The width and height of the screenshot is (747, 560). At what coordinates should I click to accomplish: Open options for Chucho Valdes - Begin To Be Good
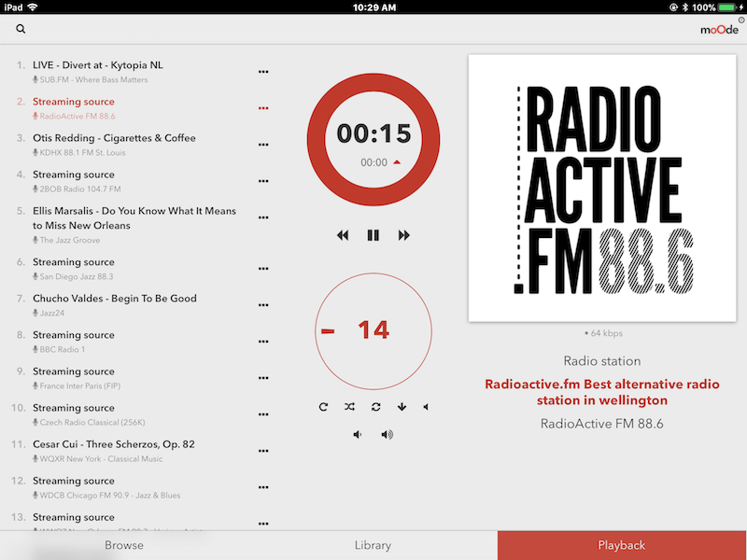pos(263,305)
